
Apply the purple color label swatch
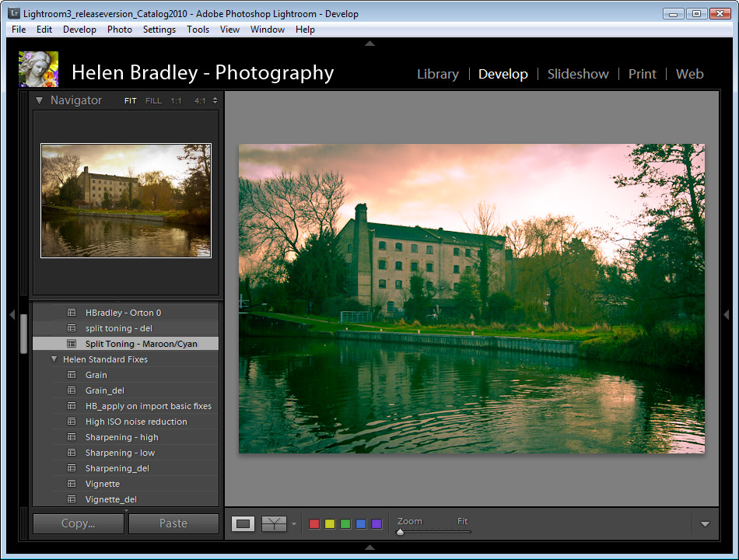(377, 524)
